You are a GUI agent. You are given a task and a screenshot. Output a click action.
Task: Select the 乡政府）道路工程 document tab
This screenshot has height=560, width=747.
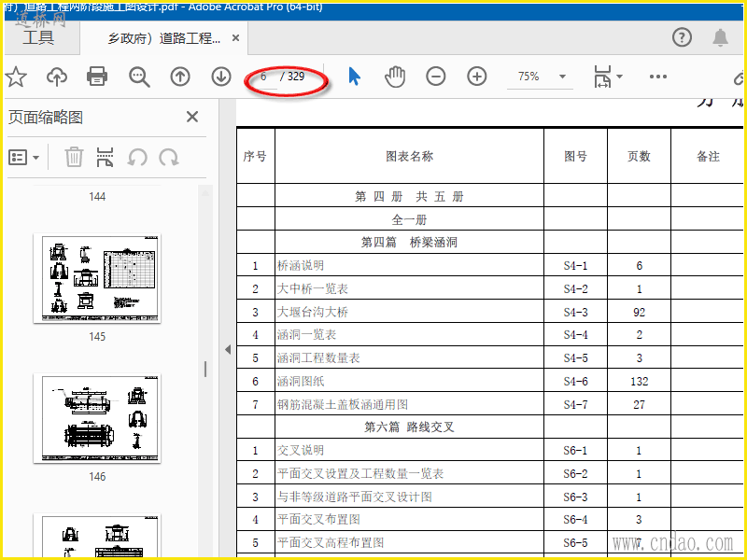tap(164, 38)
